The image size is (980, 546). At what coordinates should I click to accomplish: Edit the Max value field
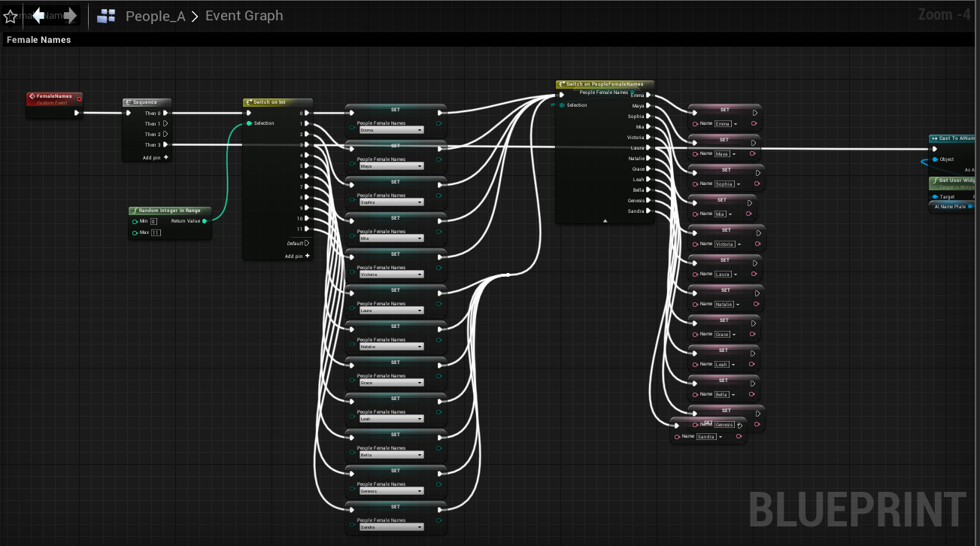(156, 233)
